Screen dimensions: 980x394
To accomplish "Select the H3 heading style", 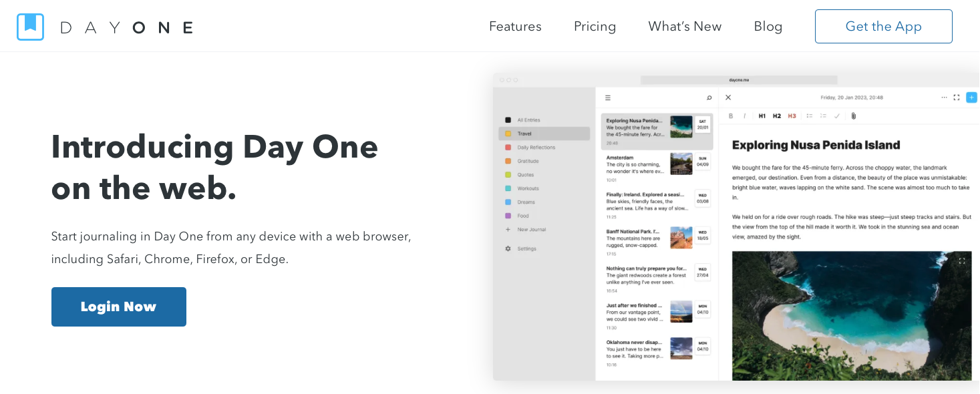I will (792, 116).
